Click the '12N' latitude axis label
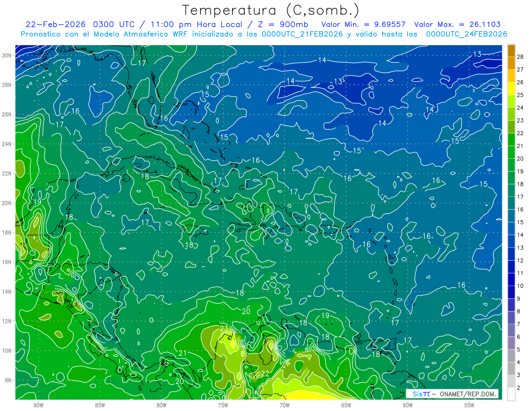Viewport: 532px width, 411px height. [7, 321]
